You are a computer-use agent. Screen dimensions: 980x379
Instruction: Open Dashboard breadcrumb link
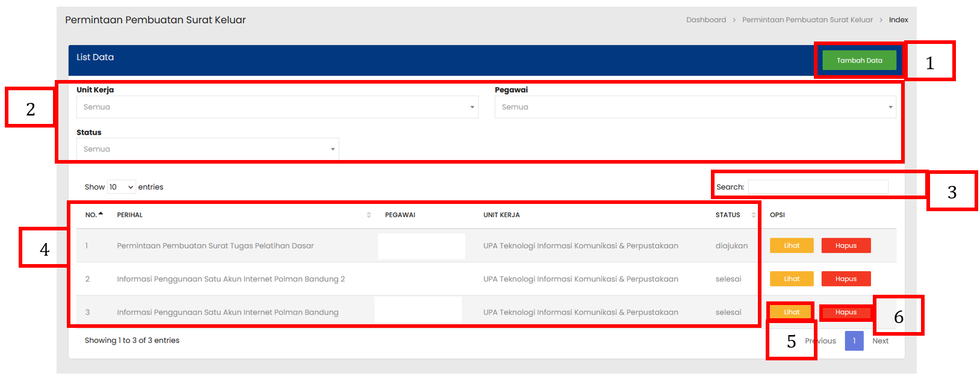click(706, 20)
